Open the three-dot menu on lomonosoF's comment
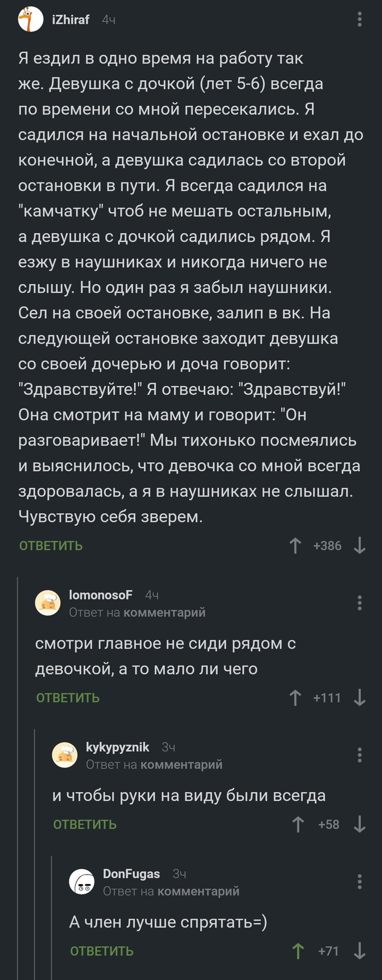The image size is (382, 980). pos(359,604)
